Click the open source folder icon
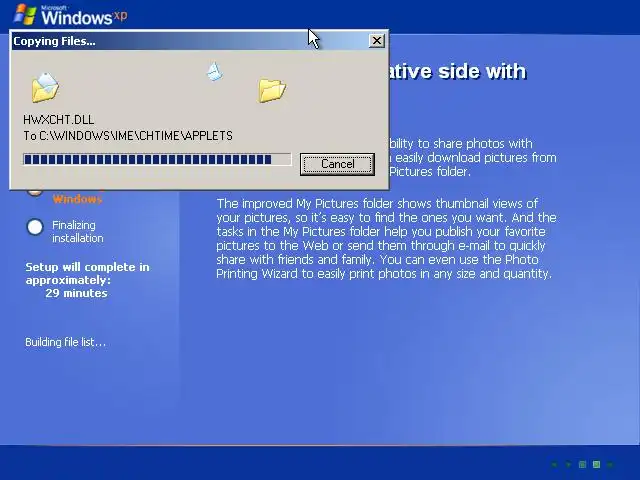This screenshot has height=480, width=640. 45,87
